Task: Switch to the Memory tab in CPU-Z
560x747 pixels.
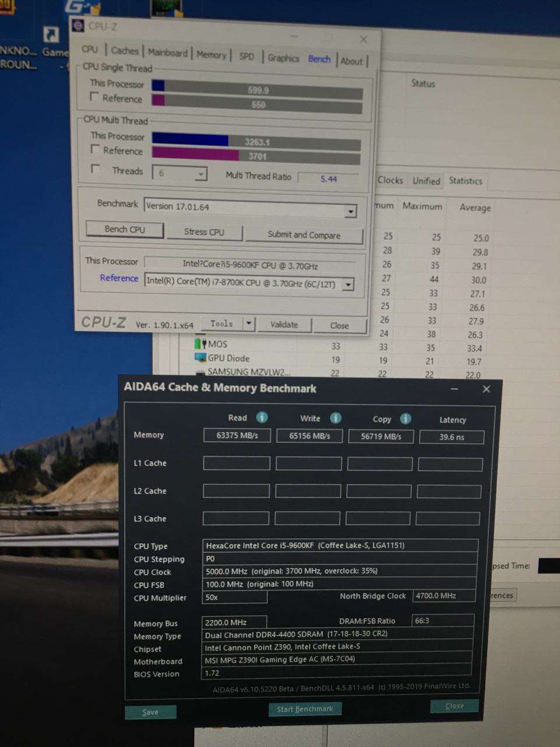Action: click(x=211, y=54)
